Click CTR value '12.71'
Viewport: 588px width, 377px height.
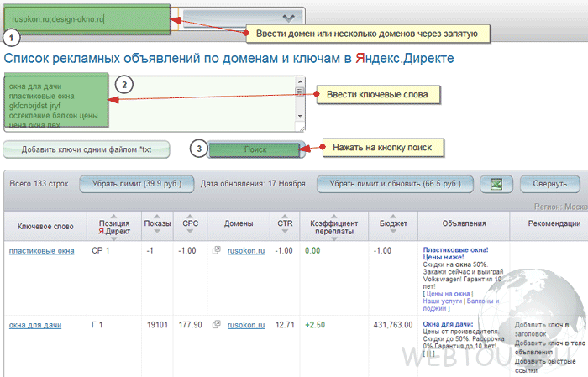[285, 325]
